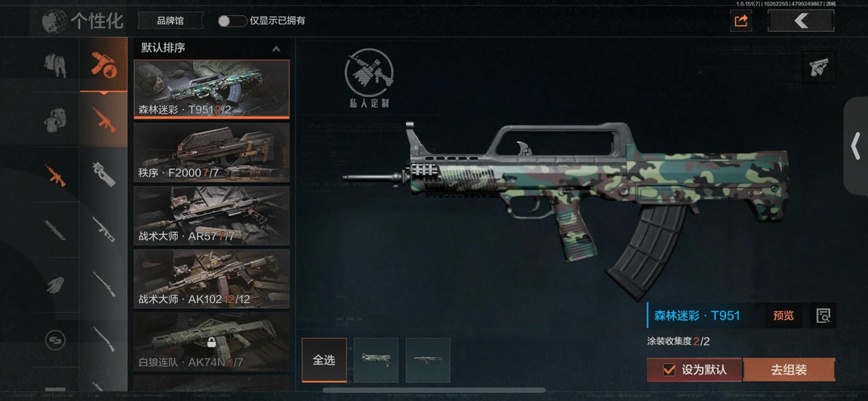Open the clothing outfit category icon
The width and height of the screenshot is (868, 401).
[x=55, y=65]
